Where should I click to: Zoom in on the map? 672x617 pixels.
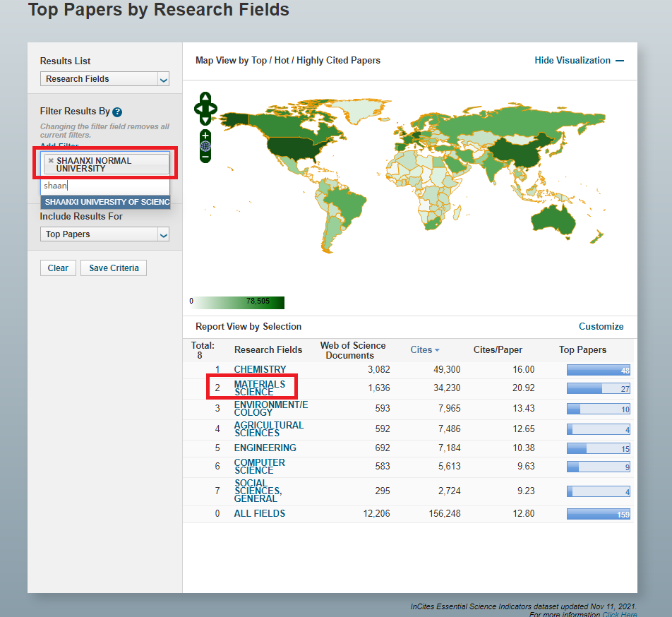(205, 135)
